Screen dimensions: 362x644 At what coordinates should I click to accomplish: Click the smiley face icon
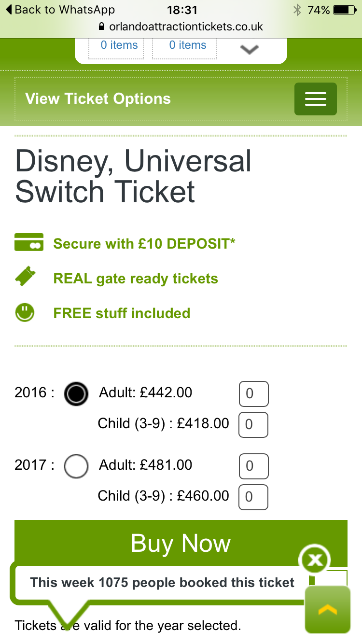pos(25,312)
